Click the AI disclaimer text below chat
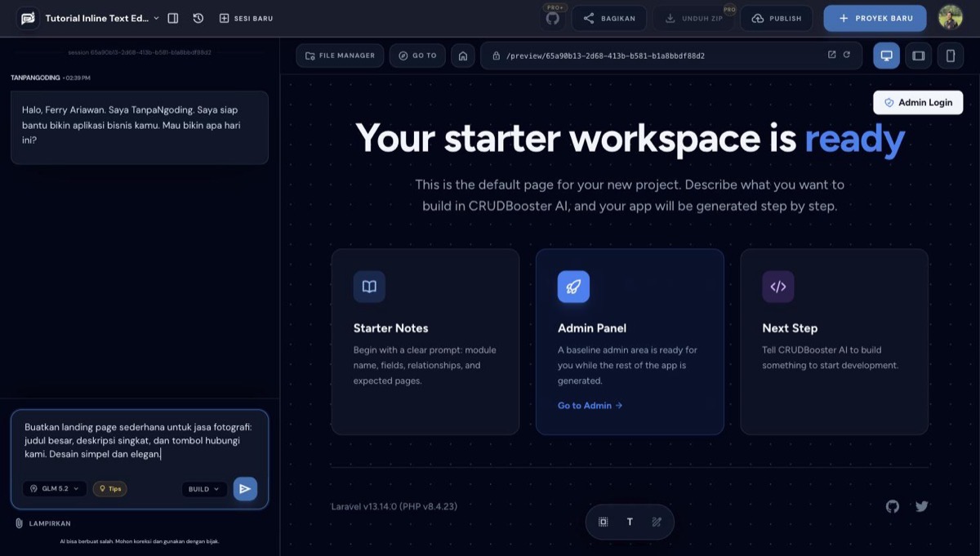 point(140,541)
